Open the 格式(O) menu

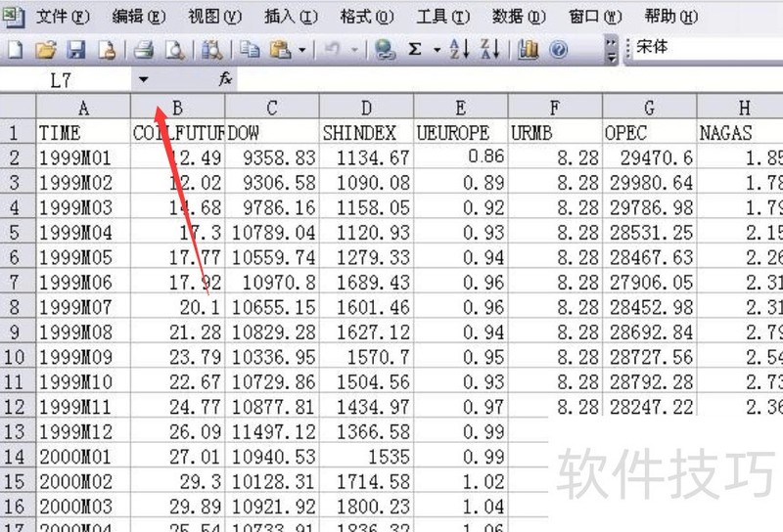367,17
